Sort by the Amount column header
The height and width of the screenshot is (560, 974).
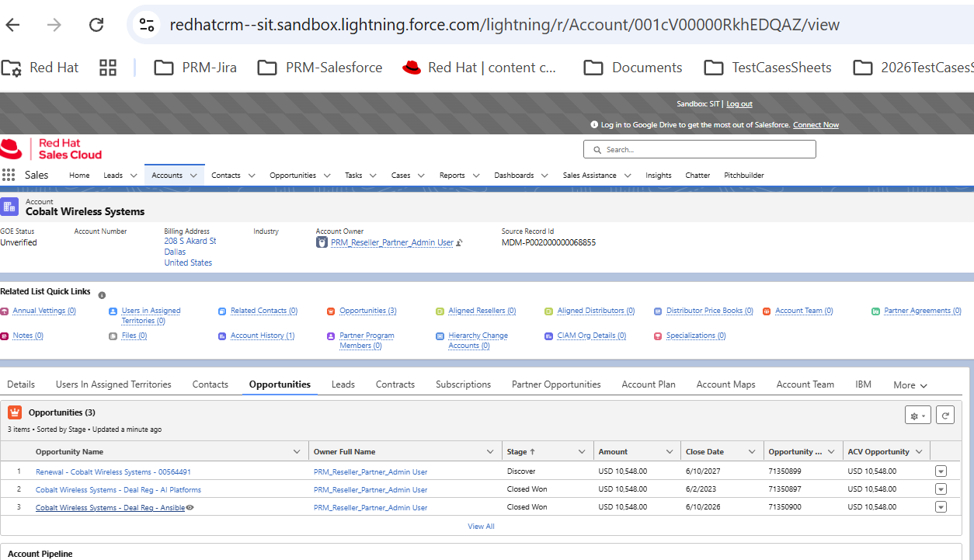(613, 452)
